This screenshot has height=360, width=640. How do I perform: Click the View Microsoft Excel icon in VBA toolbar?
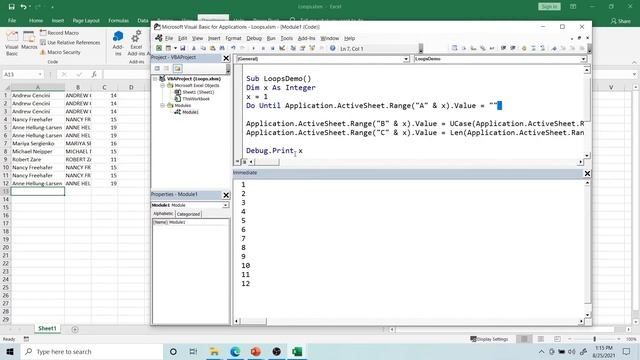(159, 48)
